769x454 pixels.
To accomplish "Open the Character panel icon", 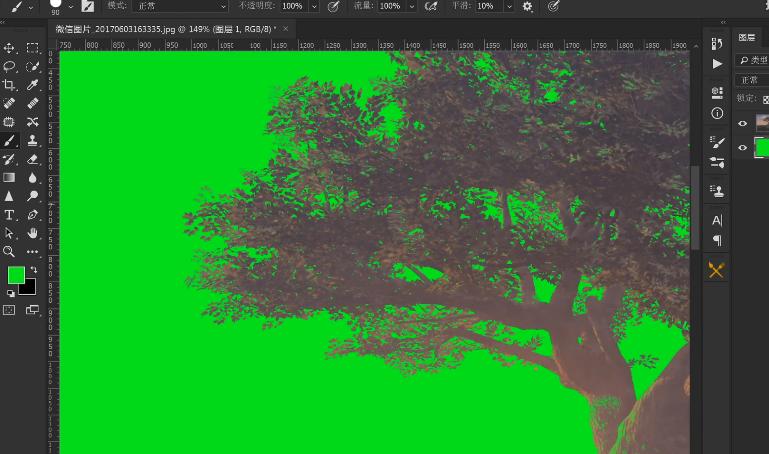I will (717, 220).
